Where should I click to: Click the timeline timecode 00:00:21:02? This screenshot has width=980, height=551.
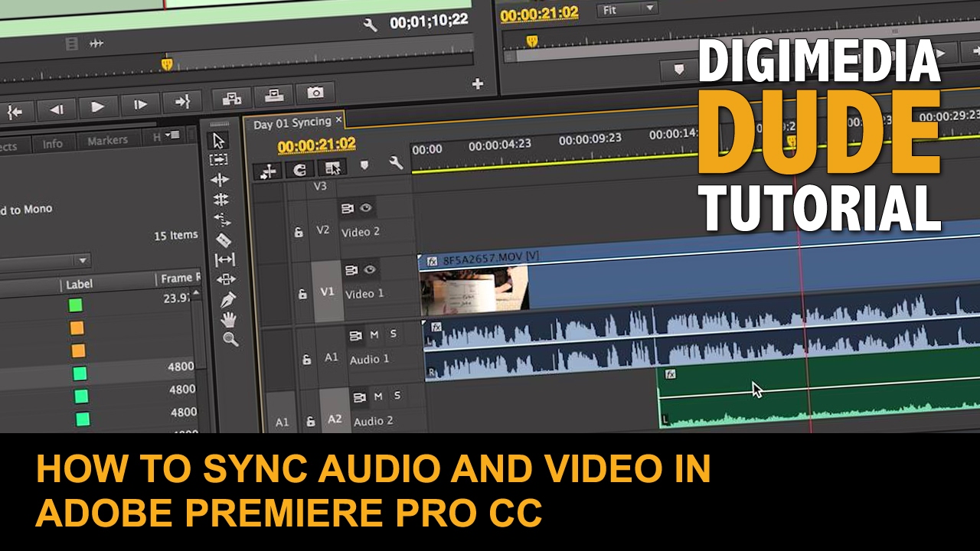316,145
